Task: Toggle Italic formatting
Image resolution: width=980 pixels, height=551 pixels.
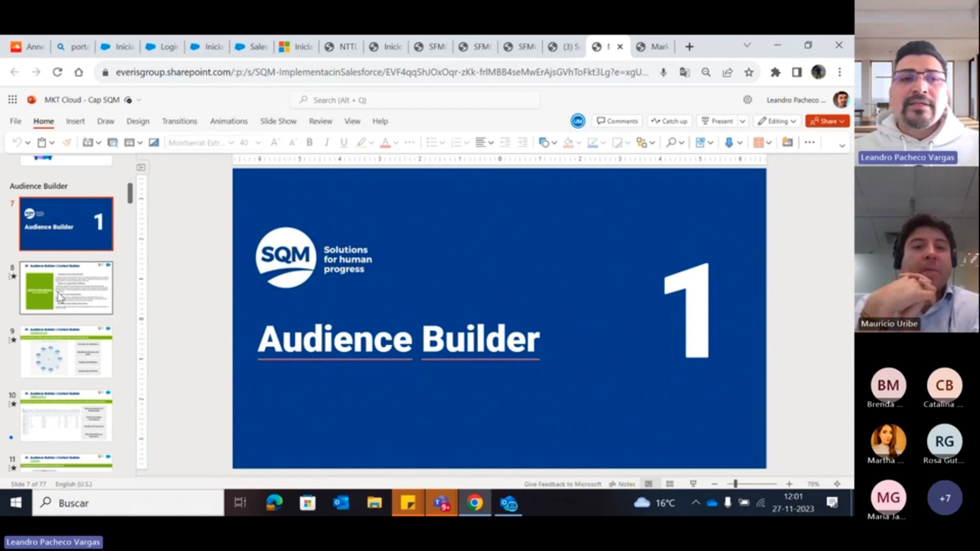Action: tap(327, 142)
